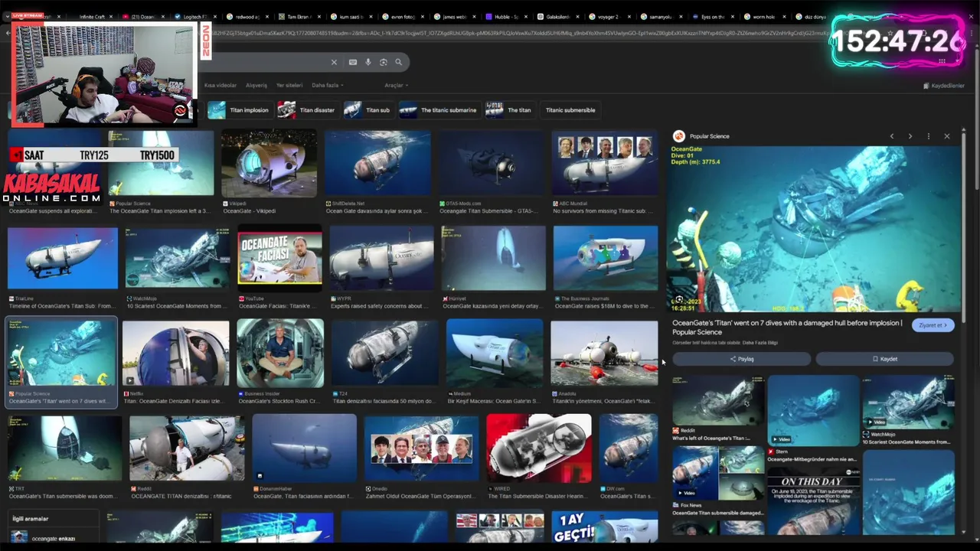Clear the search box with the X icon

pos(334,62)
